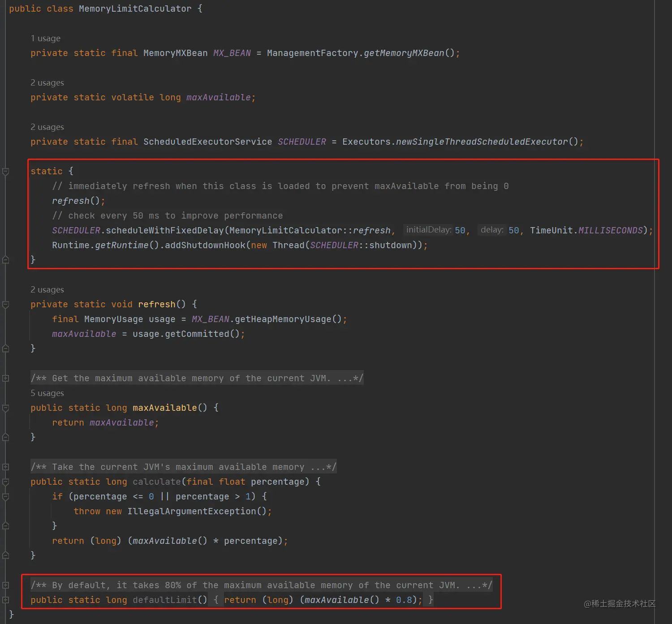
Task: Collapse the calculate() method fold marker
Action: 6,482
